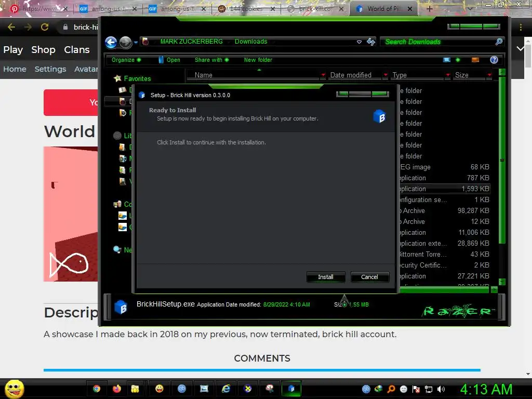Open the Settings sub-navigation link

(50, 69)
